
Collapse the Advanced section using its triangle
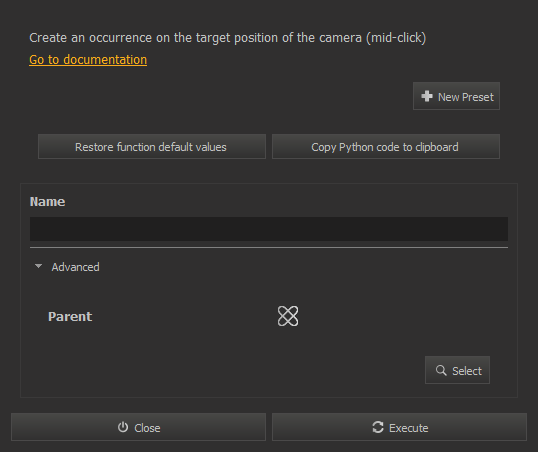pyautogui.click(x=38, y=266)
